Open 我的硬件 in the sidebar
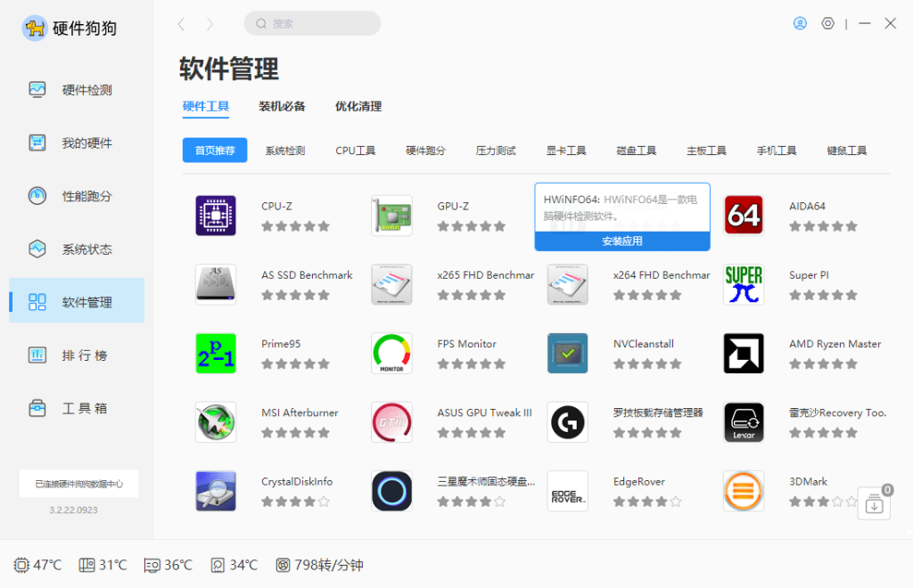The height and width of the screenshot is (588, 913). click(77, 143)
